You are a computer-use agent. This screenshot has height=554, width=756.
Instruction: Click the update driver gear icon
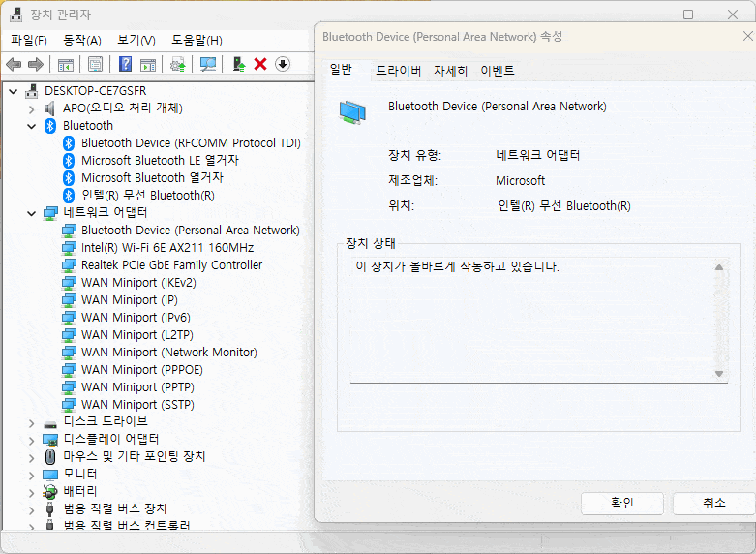point(177,64)
